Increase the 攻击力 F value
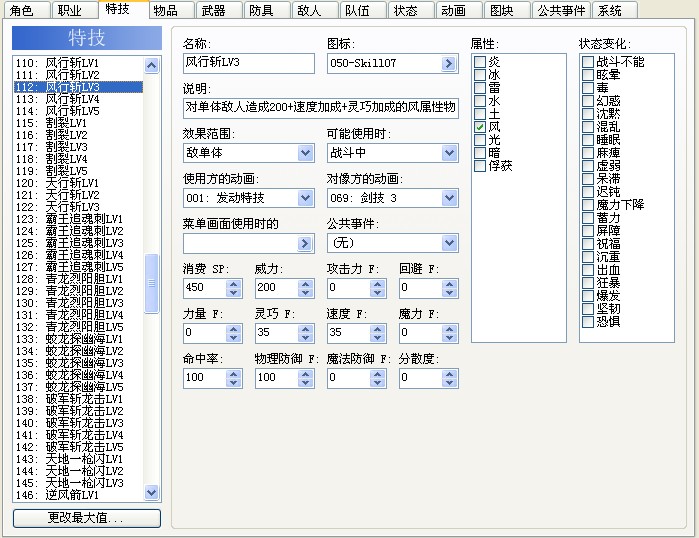Image resolution: width=699 pixels, height=538 pixels. coord(378,284)
